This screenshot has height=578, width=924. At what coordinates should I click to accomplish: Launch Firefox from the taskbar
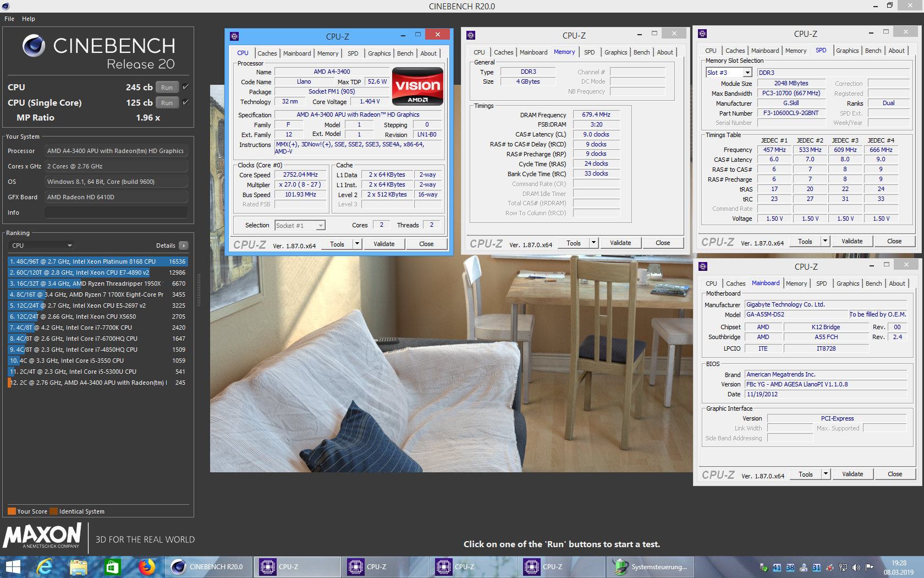point(147,567)
